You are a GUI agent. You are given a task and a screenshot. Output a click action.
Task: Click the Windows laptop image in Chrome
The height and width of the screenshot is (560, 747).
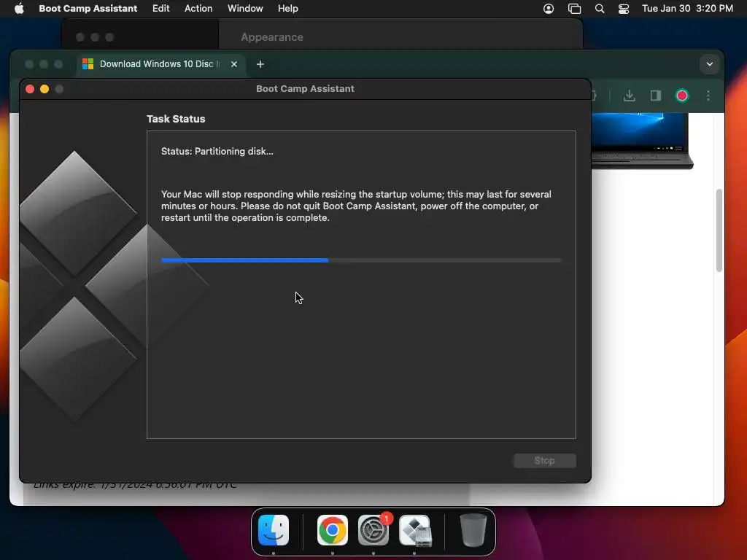pyautogui.click(x=642, y=141)
